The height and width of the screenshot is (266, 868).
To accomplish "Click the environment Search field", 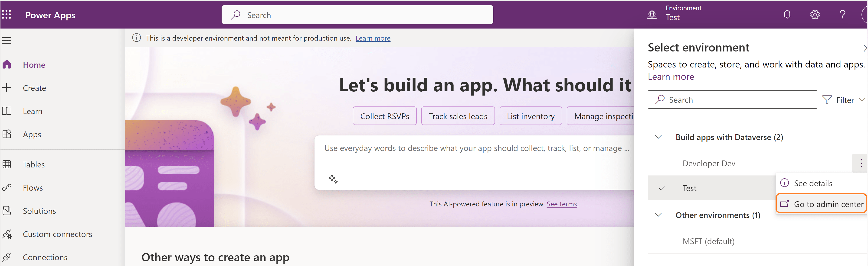I will [732, 99].
